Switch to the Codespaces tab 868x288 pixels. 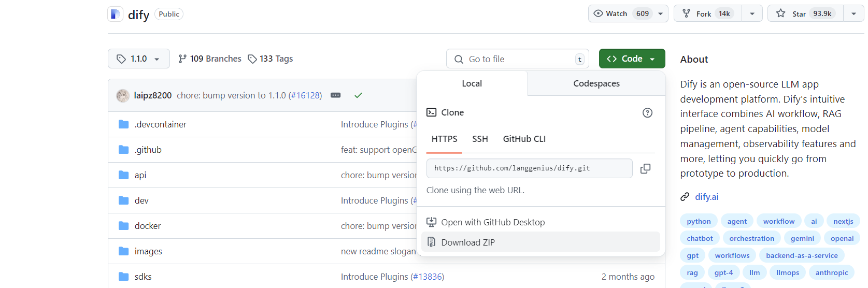(x=596, y=83)
